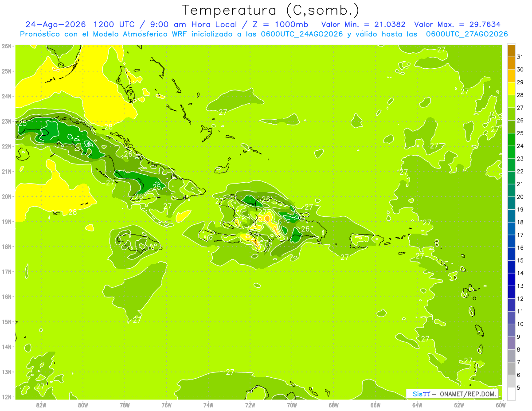Click the 'SisTT - ONAMET/REP.DOM.' label box
Image resolution: width=532 pixels, height=411 pixels.
pyautogui.click(x=452, y=394)
